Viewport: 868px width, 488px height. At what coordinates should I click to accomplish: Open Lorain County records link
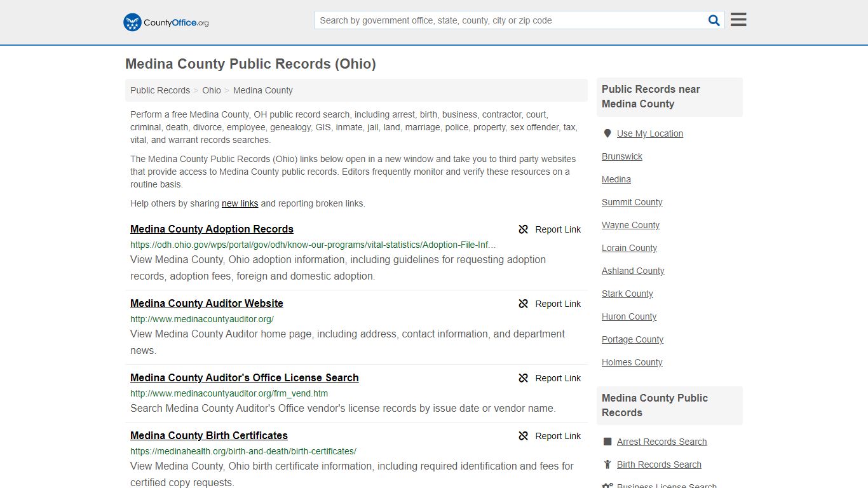[x=630, y=248]
